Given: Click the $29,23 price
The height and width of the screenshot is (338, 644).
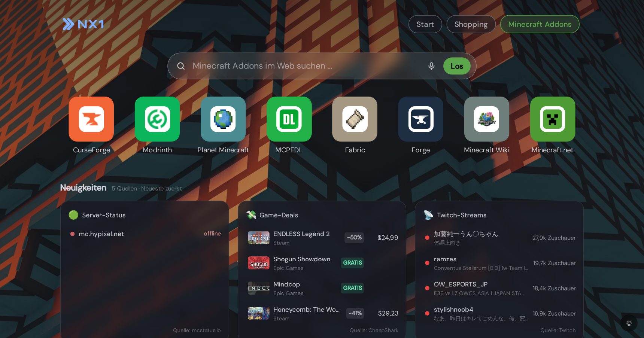Looking at the screenshot, I should click(x=388, y=313).
